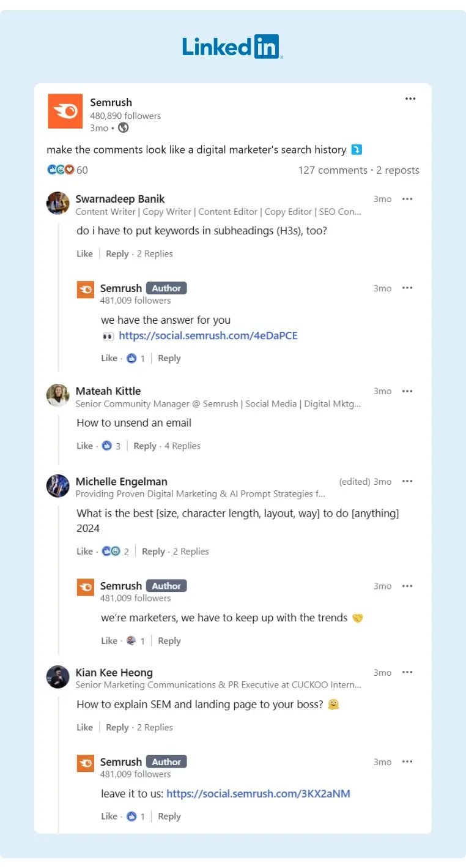Click the 127 comments link
This screenshot has height=868, width=466.
point(332,170)
